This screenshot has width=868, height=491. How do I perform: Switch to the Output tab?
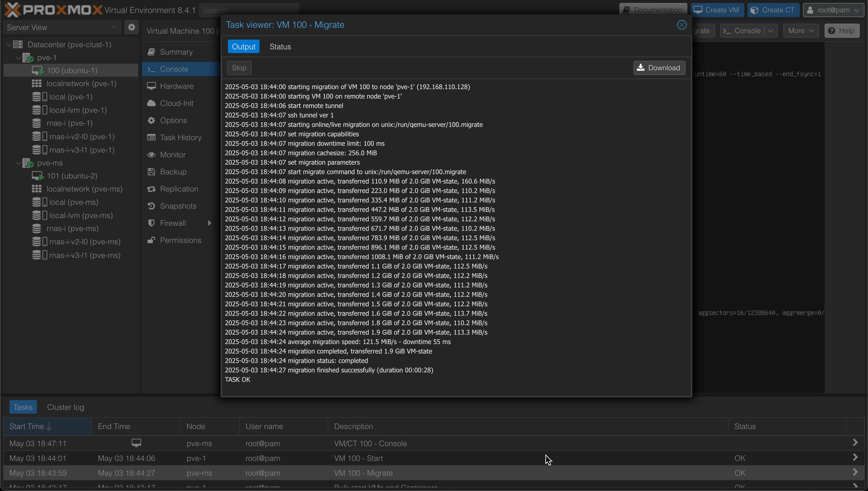pos(244,47)
